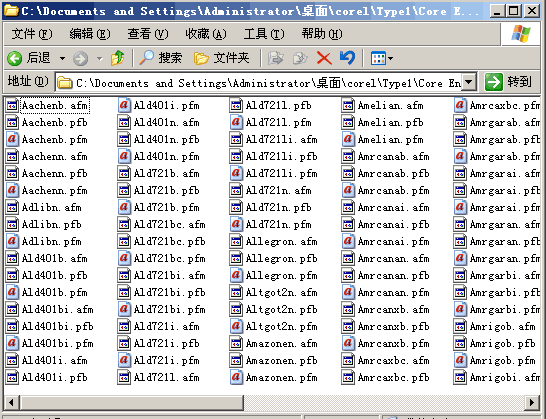Select the Ald721bc.pfm font icon
The image size is (546, 419).
tap(124, 258)
